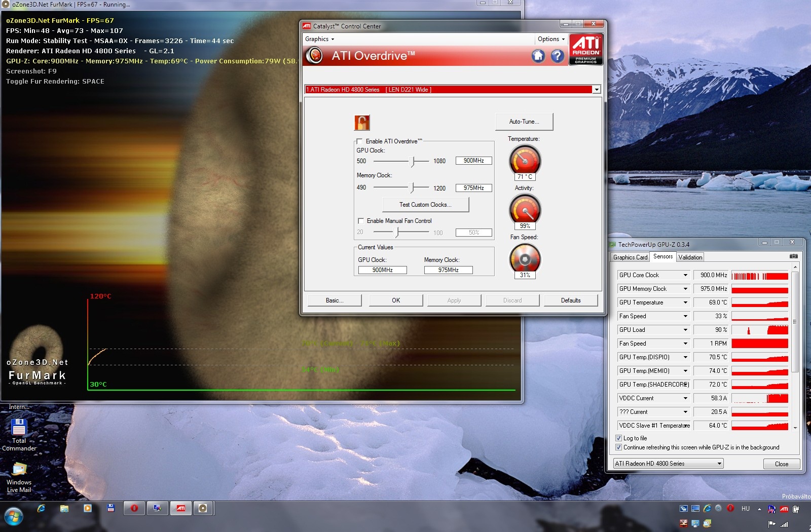Screen dimensions: 811x532
Task: Click gear icon in tray toolbar
Action: [719, 508]
